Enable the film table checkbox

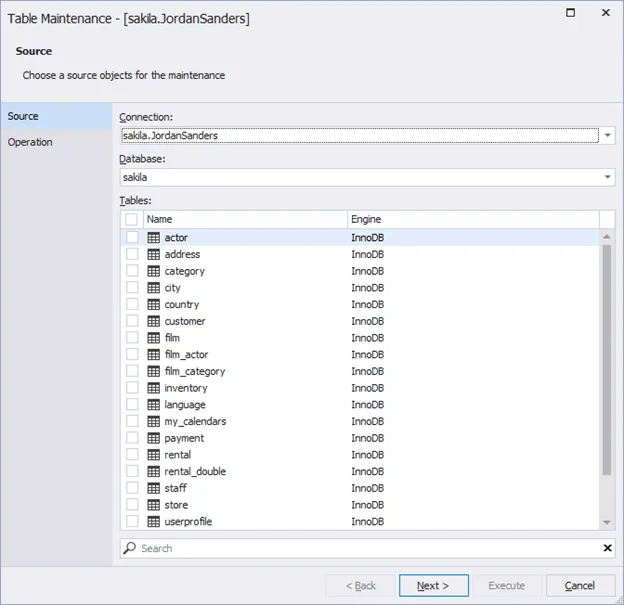click(x=132, y=338)
